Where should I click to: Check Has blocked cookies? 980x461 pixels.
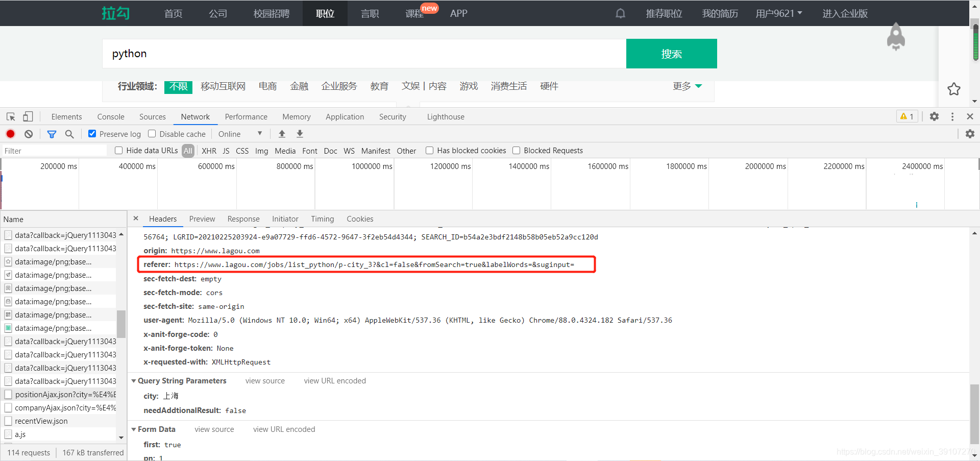click(429, 150)
